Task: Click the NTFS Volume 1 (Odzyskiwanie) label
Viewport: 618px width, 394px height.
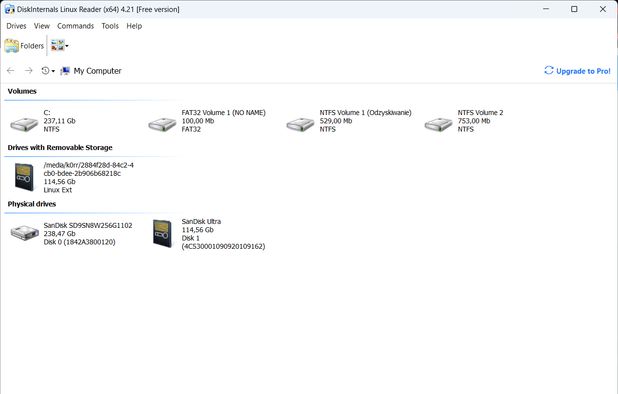Action: point(365,113)
